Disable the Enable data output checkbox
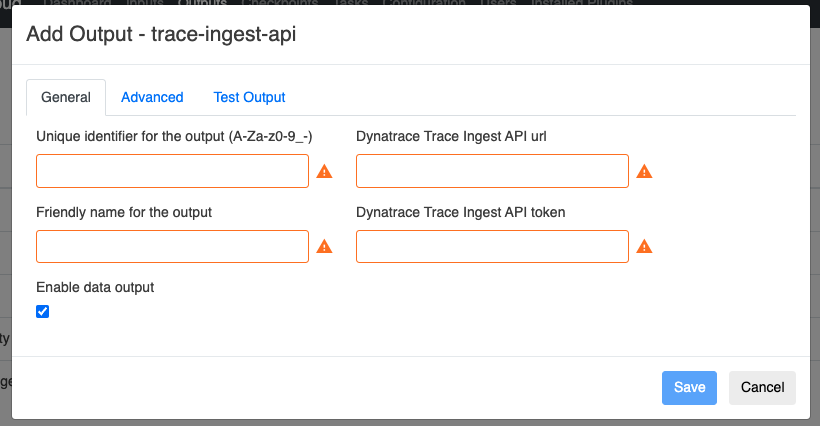 click(42, 311)
